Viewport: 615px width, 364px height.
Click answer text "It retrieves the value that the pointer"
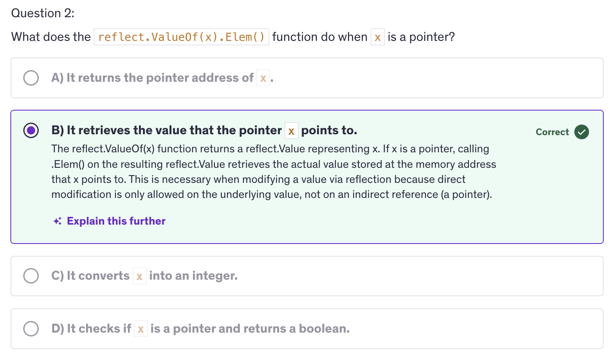(x=174, y=130)
